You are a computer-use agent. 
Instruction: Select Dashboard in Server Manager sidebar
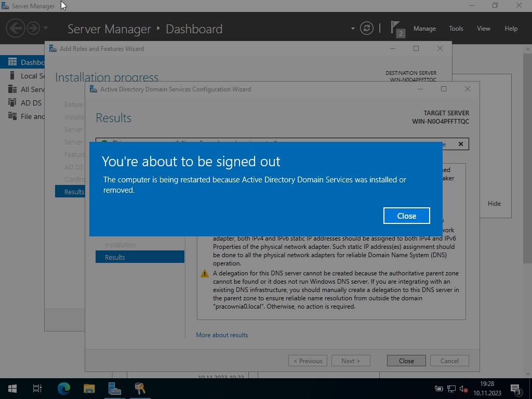(x=22, y=62)
